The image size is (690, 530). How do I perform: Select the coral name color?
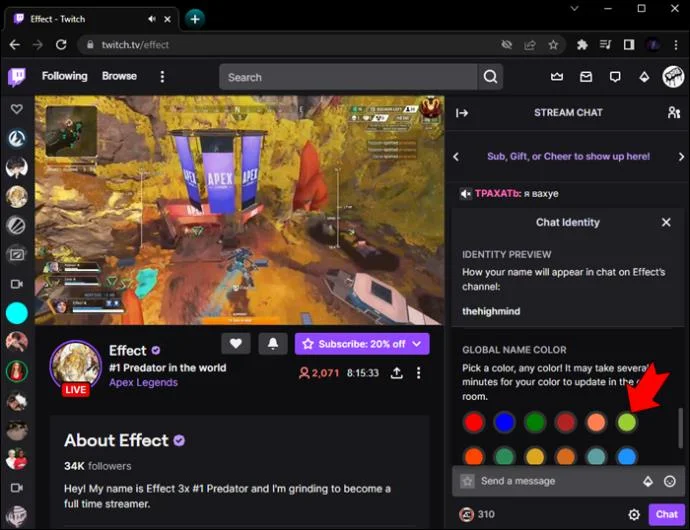coord(596,422)
